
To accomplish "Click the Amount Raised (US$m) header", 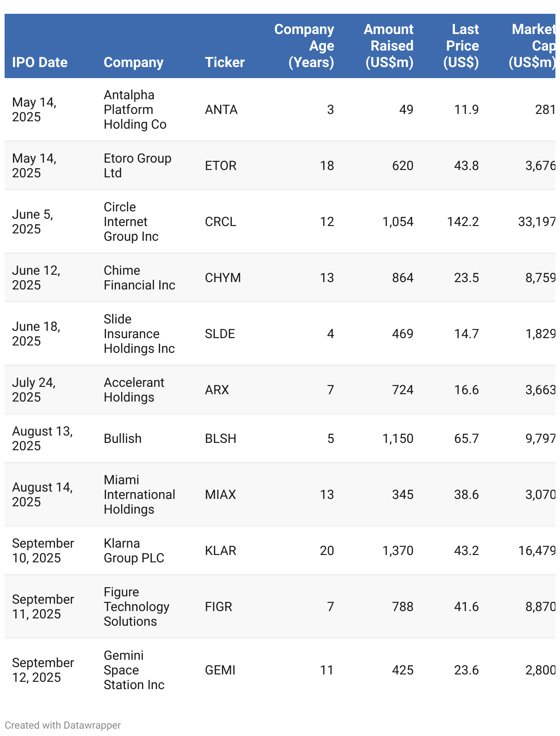I will click(x=389, y=46).
